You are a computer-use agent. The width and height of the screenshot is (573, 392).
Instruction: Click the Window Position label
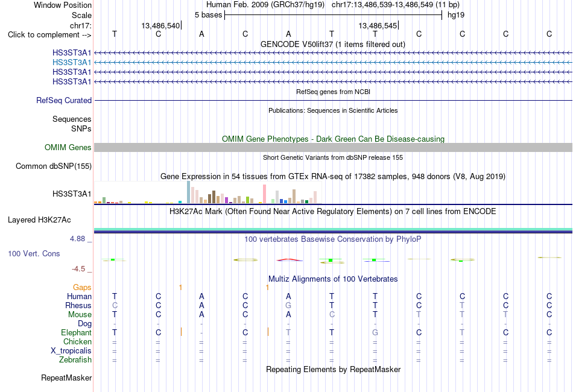click(63, 5)
